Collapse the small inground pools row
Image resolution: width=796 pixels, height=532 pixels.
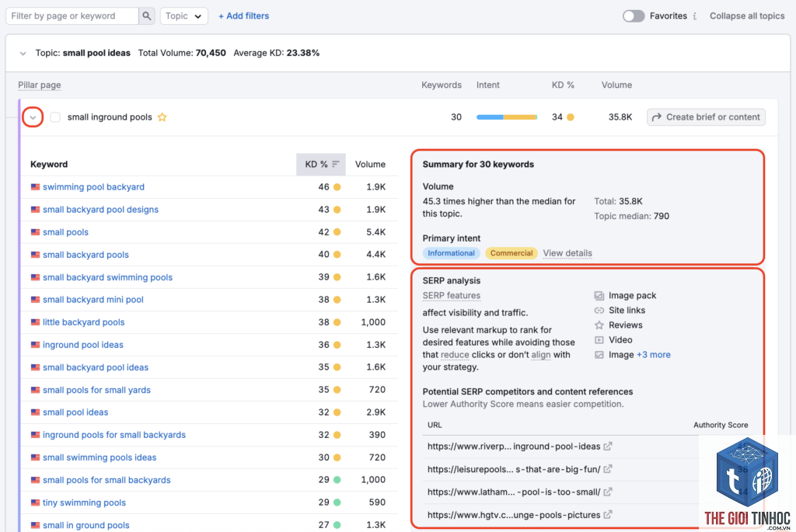pyautogui.click(x=33, y=117)
